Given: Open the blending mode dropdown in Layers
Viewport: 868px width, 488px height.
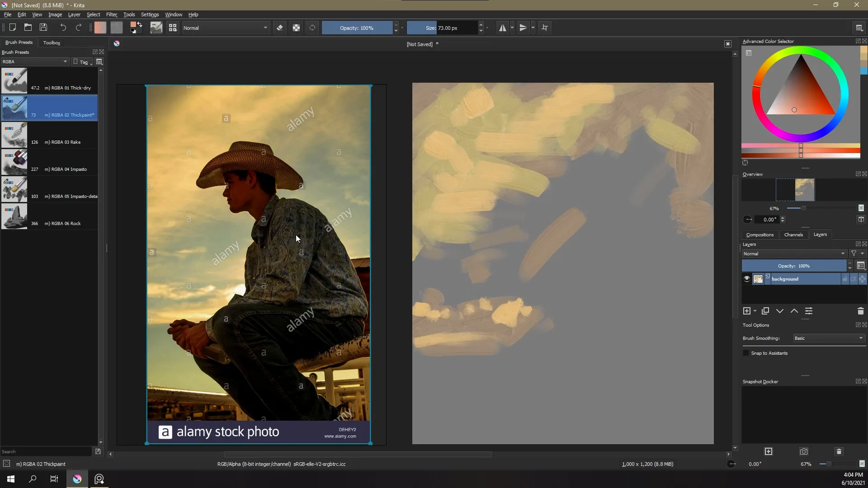Looking at the screenshot, I should (793, 254).
